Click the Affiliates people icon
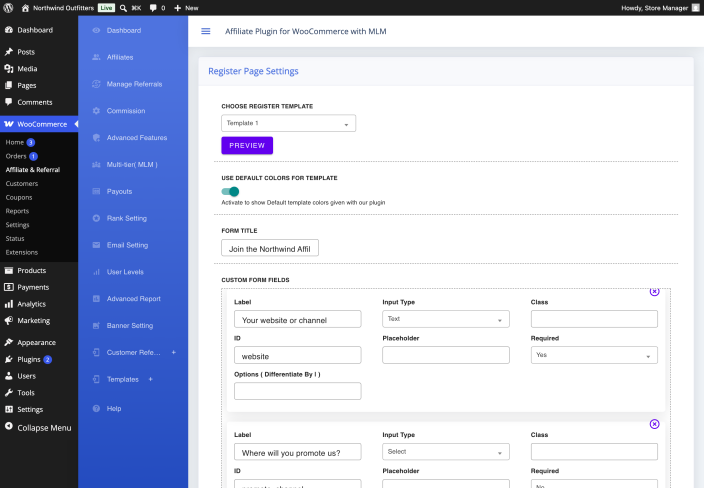This screenshot has width=704, height=488. [96, 57]
